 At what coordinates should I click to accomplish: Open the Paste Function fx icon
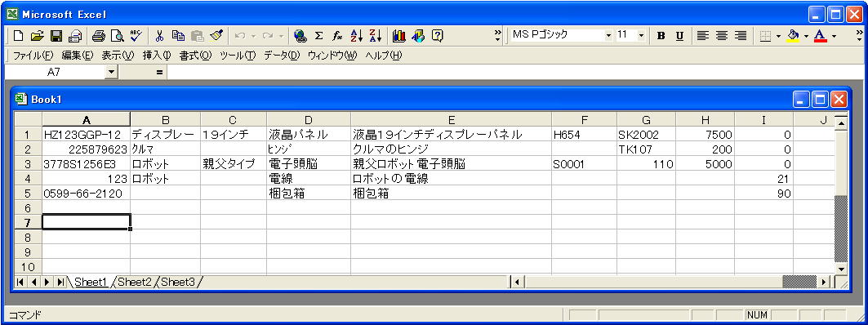click(x=337, y=36)
